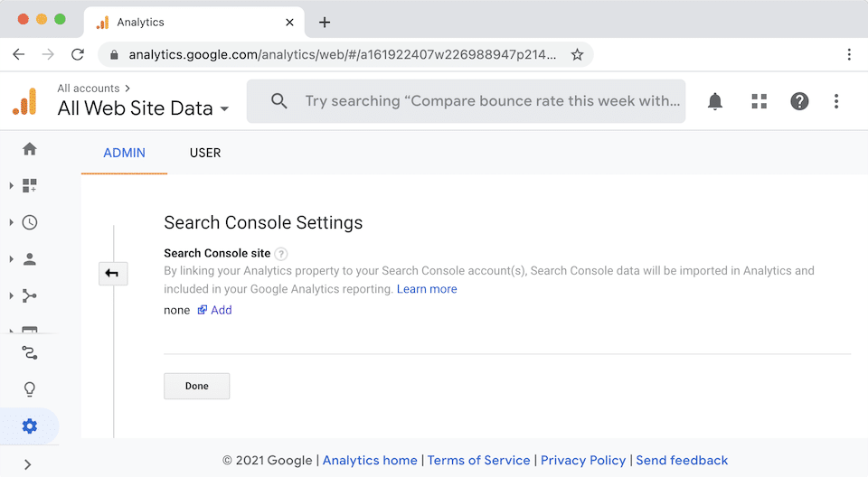Expand the Realtime section arrow
The height and width of the screenshot is (477, 868).
tap(12, 222)
